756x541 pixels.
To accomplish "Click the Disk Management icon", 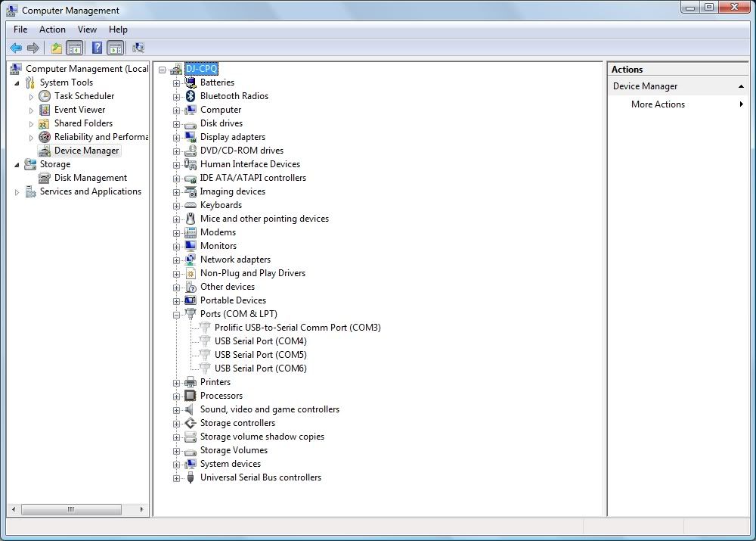I will pyautogui.click(x=45, y=178).
